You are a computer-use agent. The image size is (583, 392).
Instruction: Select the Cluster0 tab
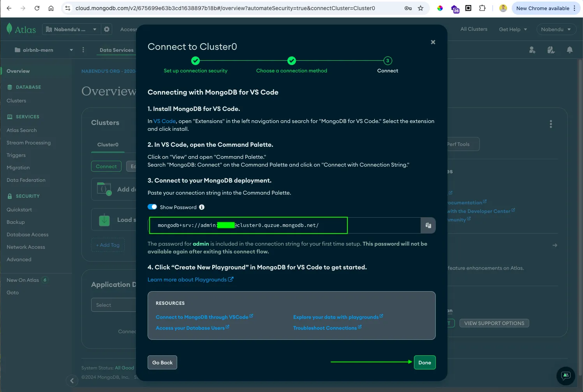pyautogui.click(x=108, y=144)
